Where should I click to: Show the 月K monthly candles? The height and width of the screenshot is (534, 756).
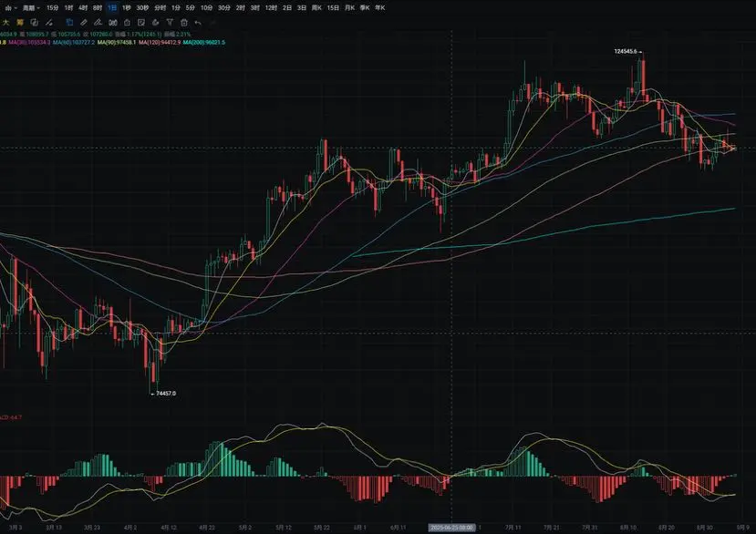(349, 7)
